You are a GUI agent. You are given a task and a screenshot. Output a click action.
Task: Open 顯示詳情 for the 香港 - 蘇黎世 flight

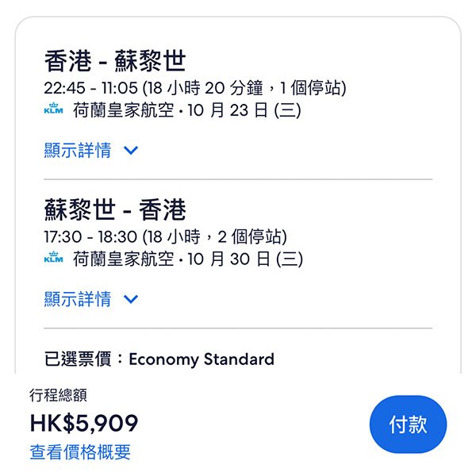click(78, 151)
